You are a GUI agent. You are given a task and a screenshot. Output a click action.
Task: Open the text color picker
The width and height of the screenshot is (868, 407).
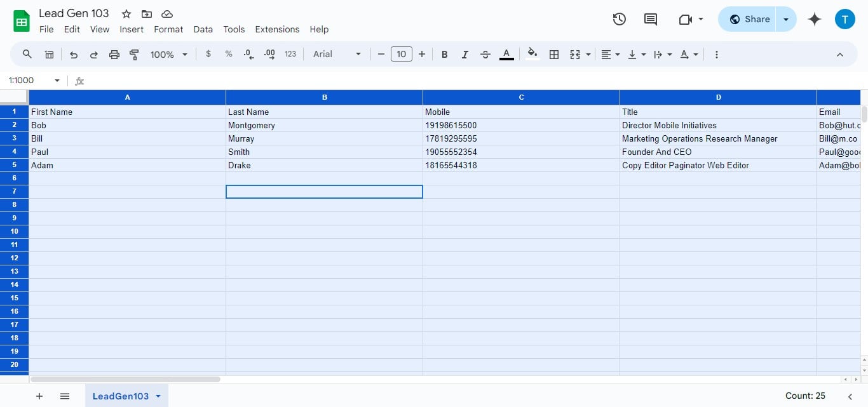coord(506,54)
